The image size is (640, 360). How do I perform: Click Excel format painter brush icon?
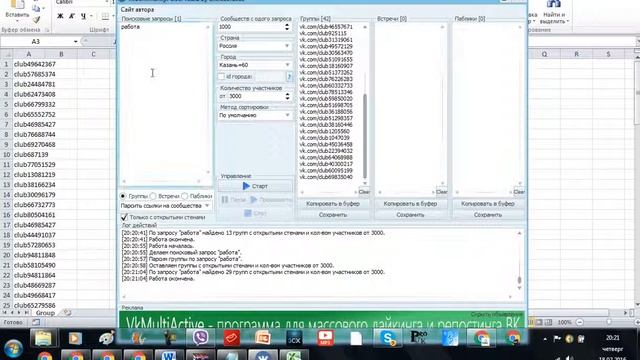[37, 19]
